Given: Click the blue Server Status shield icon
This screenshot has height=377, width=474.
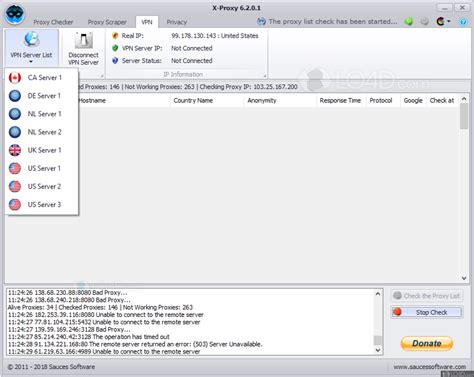Looking at the screenshot, I should 115,60.
